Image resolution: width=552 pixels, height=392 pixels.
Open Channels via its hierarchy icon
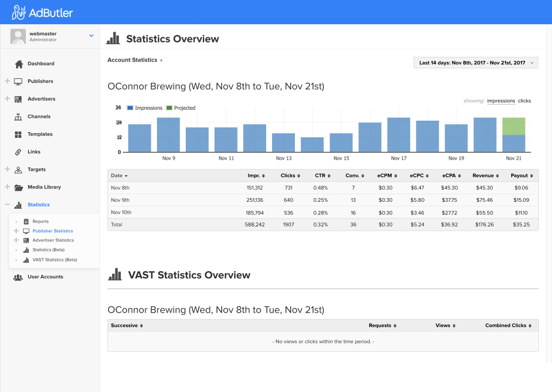pos(18,117)
